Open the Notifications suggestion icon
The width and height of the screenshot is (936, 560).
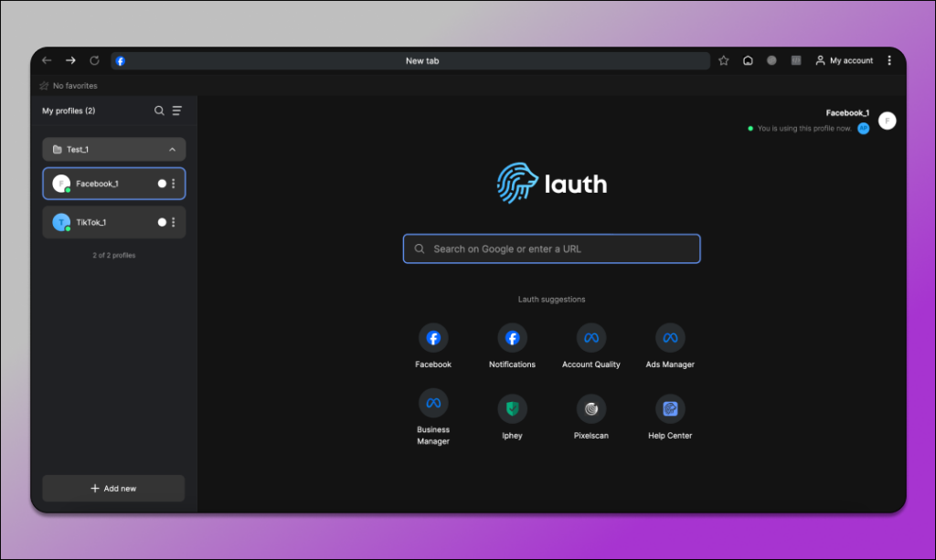[x=512, y=337]
